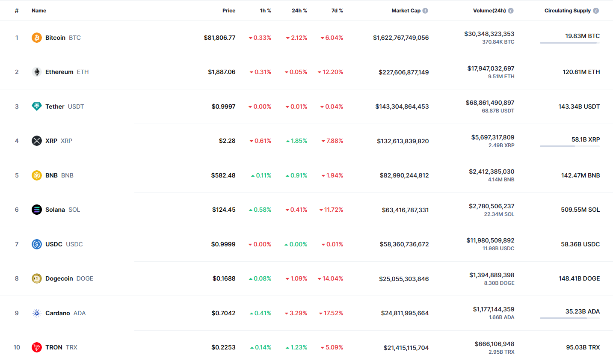
Task: Sort by the 24h % column header
Action: click(x=299, y=11)
